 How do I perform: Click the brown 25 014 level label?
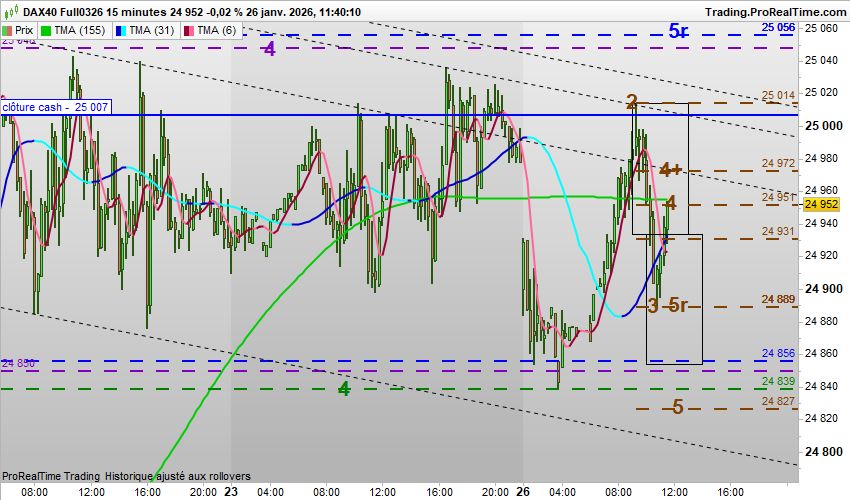pyautogui.click(x=778, y=95)
